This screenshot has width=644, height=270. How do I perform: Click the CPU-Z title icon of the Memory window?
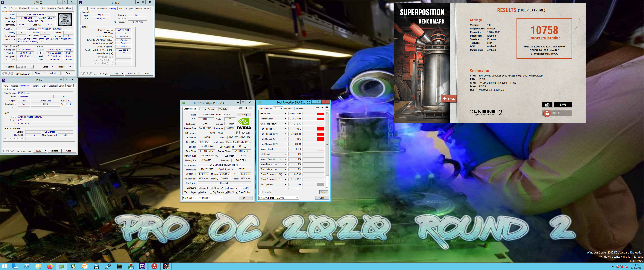point(81,3)
